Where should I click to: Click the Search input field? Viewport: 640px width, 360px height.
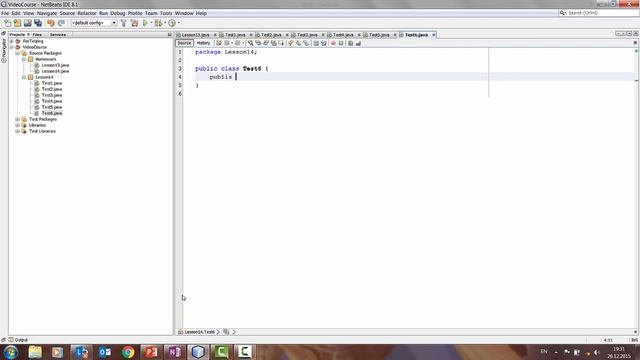click(598, 13)
